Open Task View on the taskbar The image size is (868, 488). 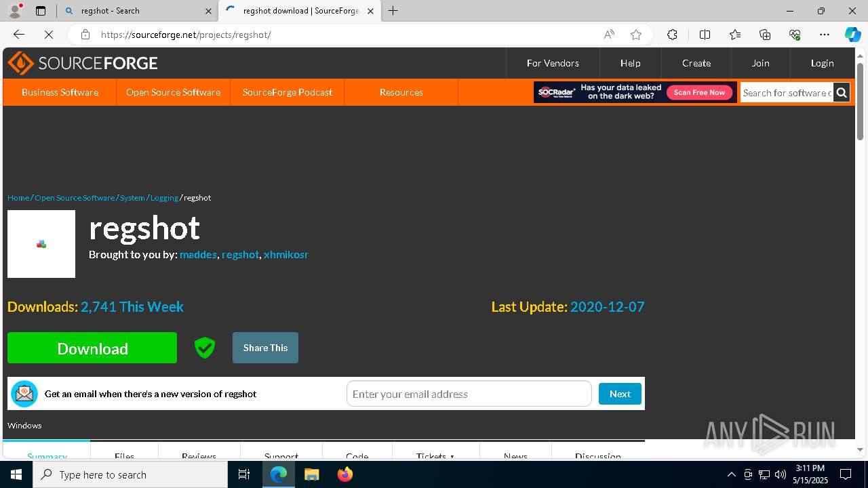[x=244, y=474]
